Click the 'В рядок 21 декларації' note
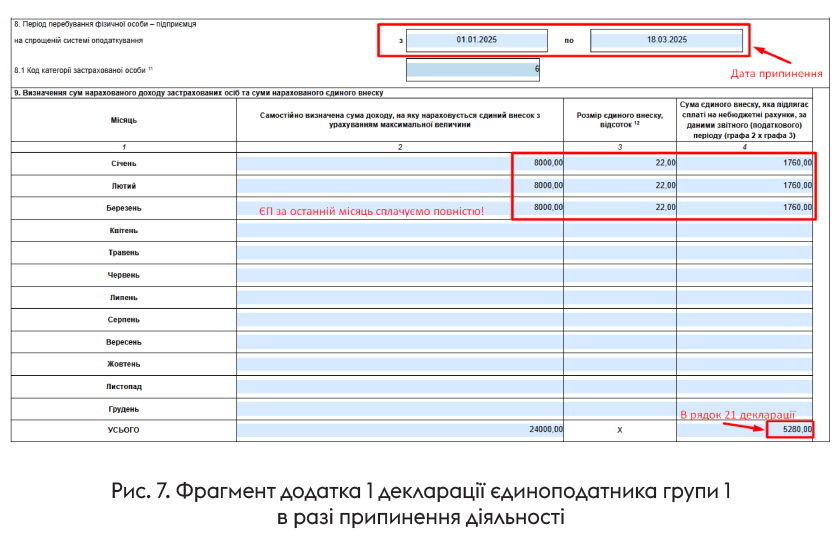The width and height of the screenshot is (840, 547). [x=737, y=413]
